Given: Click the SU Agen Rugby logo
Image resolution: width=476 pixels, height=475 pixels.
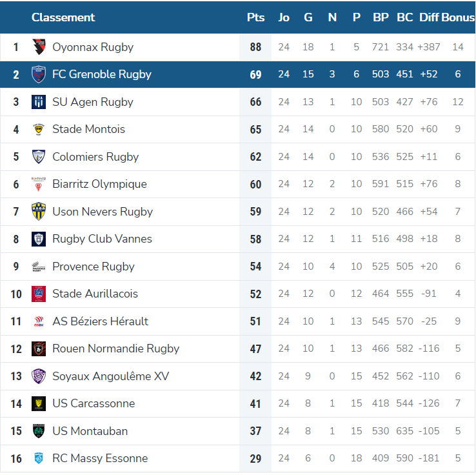Looking at the screenshot, I should click(x=39, y=102).
